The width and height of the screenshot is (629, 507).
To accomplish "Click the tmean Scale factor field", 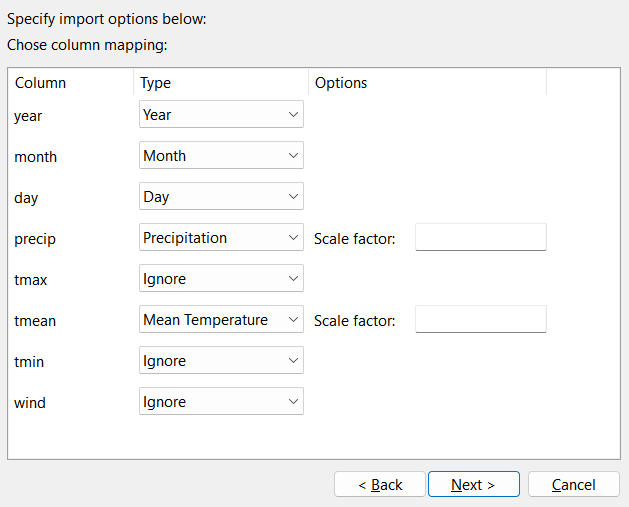I will (x=481, y=319).
